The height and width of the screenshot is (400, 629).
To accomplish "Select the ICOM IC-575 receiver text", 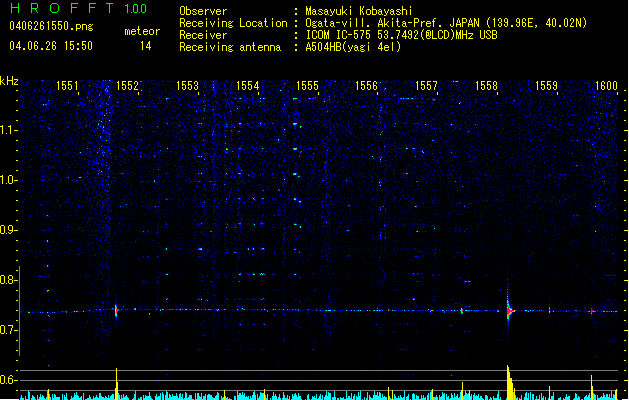I will tap(401, 35).
